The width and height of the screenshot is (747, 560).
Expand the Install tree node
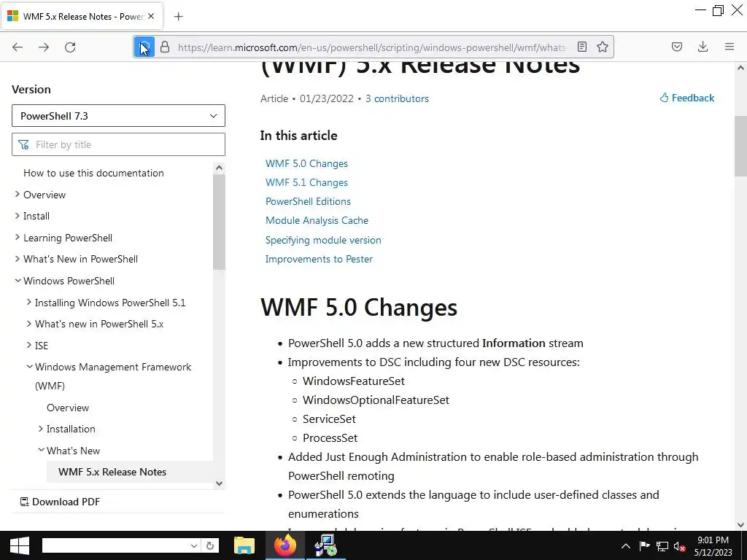[x=18, y=216]
